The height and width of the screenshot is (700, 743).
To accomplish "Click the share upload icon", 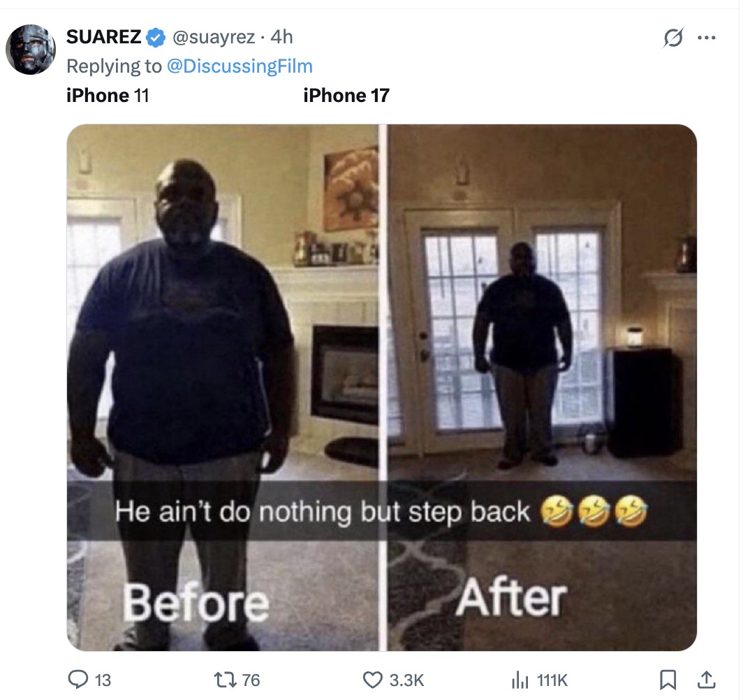I will coord(706,680).
